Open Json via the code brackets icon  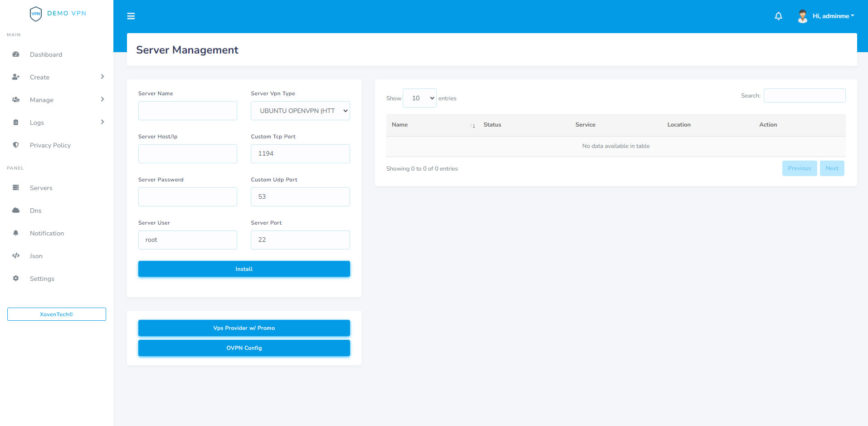coord(16,256)
